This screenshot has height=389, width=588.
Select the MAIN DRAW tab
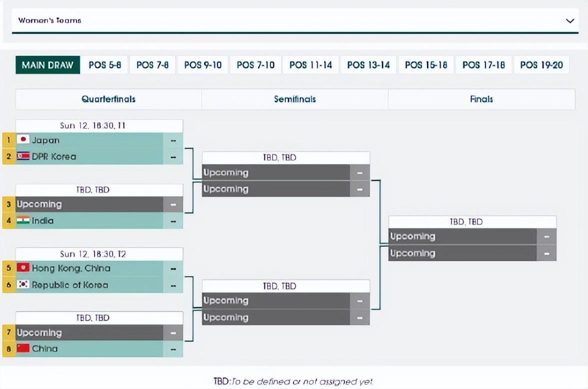tap(47, 65)
